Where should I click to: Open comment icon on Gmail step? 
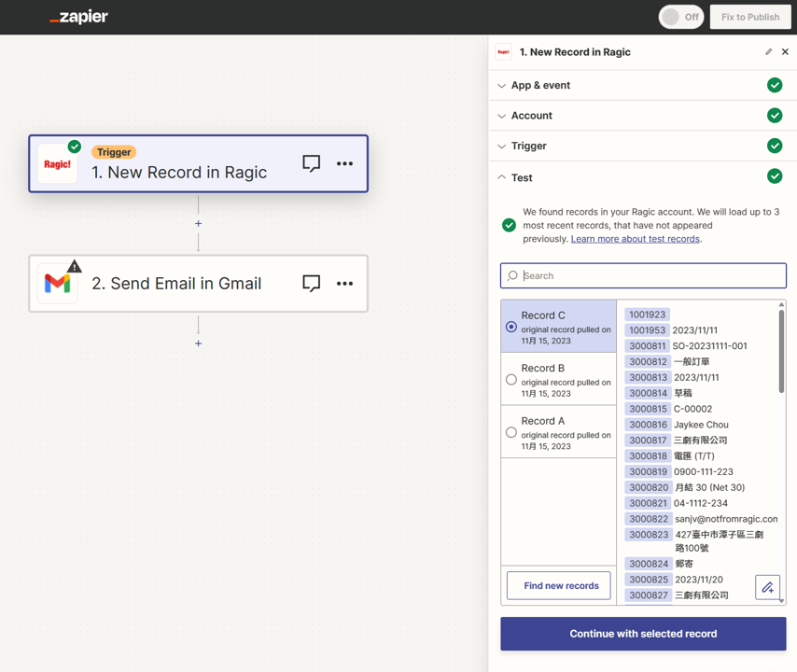click(312, 283)
